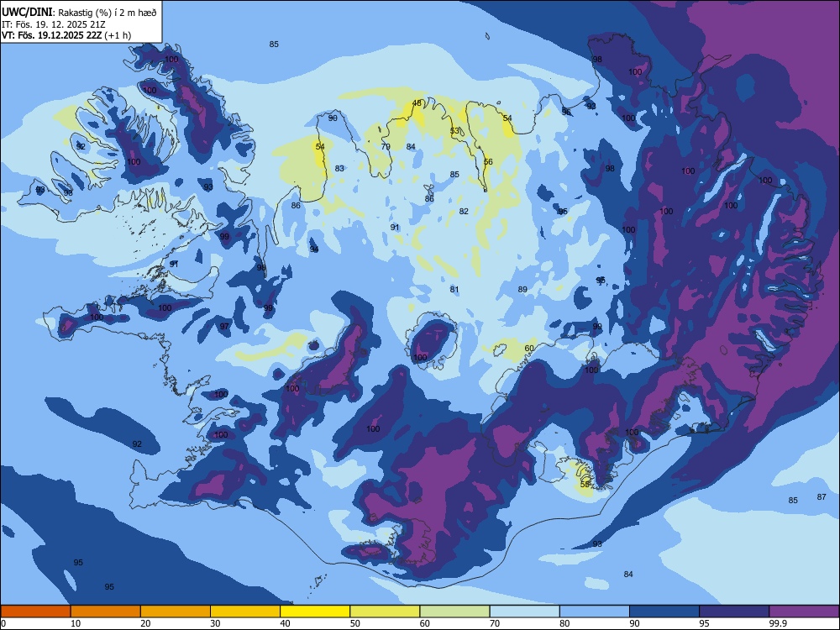Click the 'VT: Fös. 19.12.2025 22Z (+1 h)' line
840x630 pixels.
(66, 35)
